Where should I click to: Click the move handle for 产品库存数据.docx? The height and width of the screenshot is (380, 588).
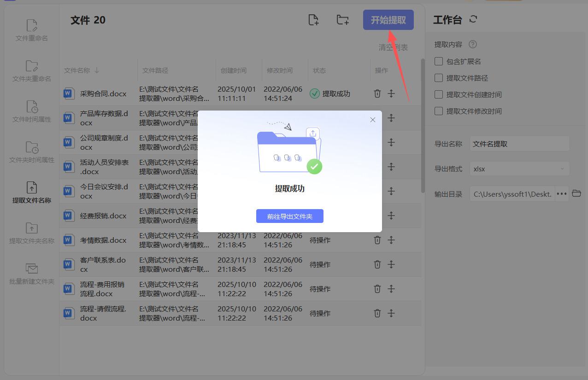[x=391, y=118]
